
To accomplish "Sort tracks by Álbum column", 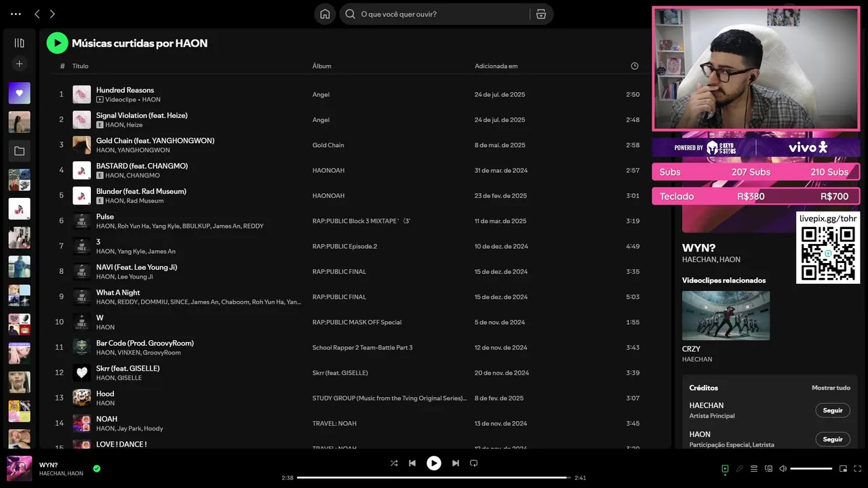I will tap(321, 66).
